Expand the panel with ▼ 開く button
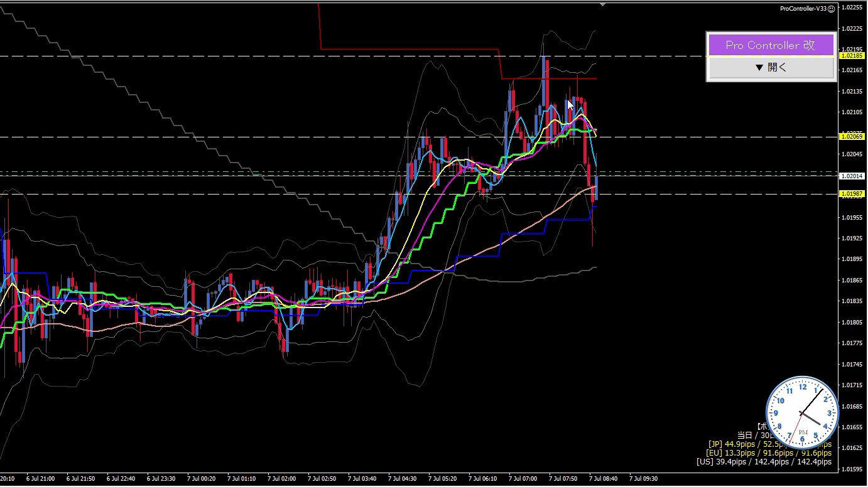The image size is (868, 487). click(x=771, y=68)
